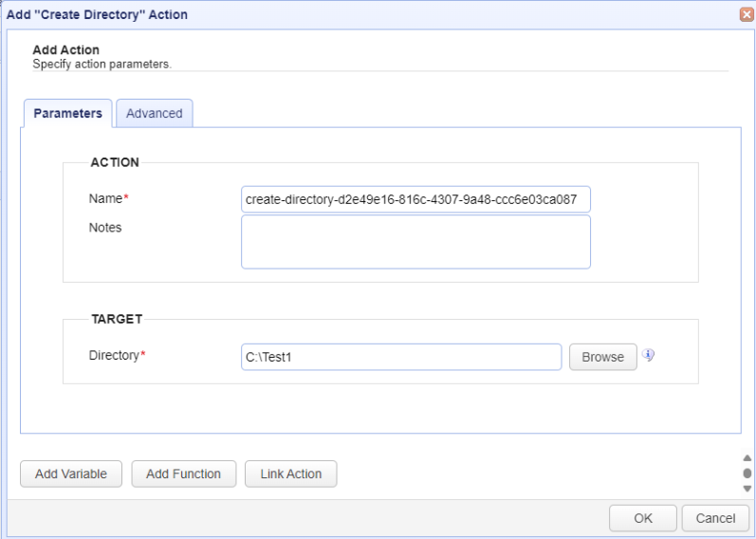Cancel the Create Directory action
Viewport: 756px width, 539px height.
[715, 518]
